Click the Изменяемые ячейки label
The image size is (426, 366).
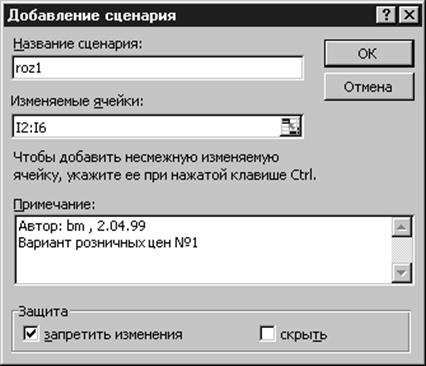(77, 101)
